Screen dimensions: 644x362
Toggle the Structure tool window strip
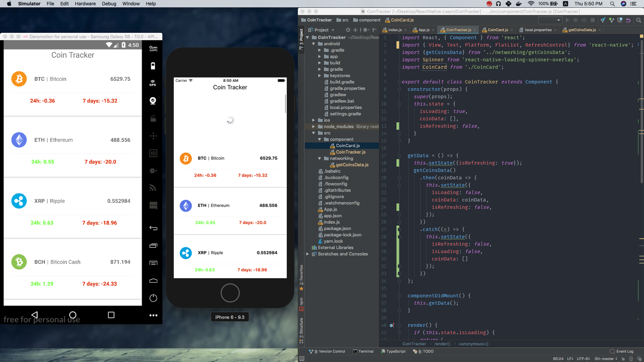pos(301,330)
